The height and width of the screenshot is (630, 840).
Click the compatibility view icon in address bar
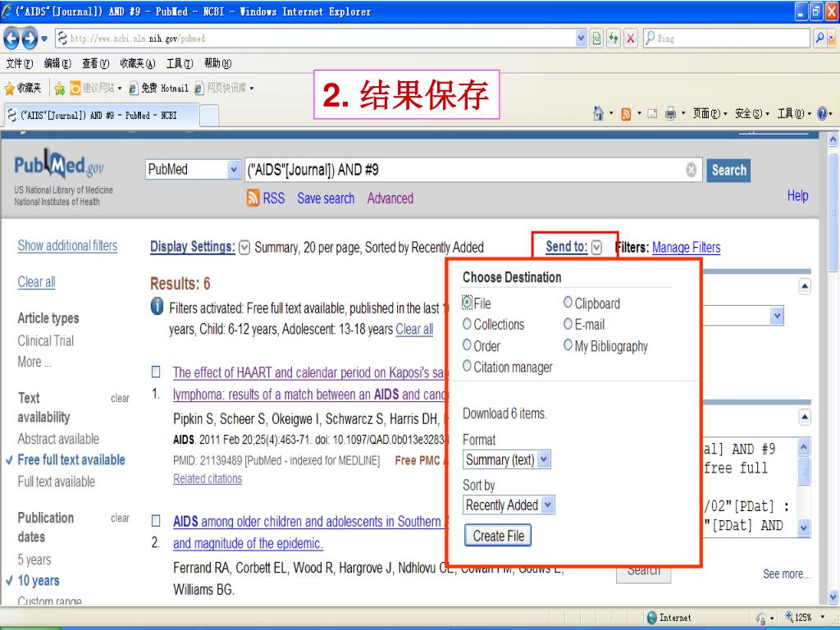(x=596, y=38)
